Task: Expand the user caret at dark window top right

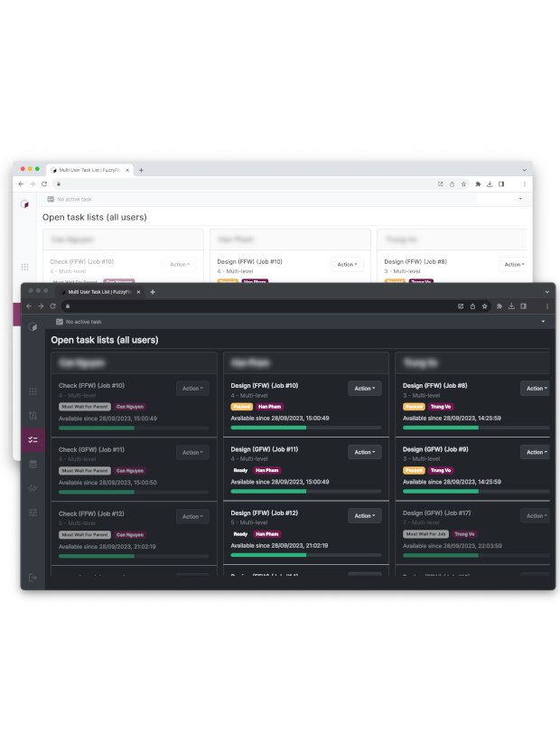Action: 543,322
